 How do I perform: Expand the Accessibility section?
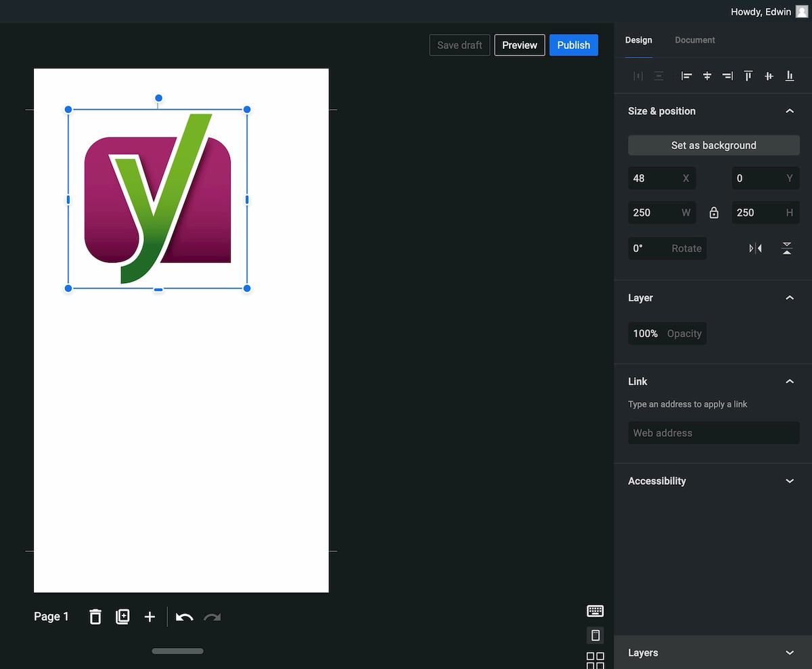point(789,481)
